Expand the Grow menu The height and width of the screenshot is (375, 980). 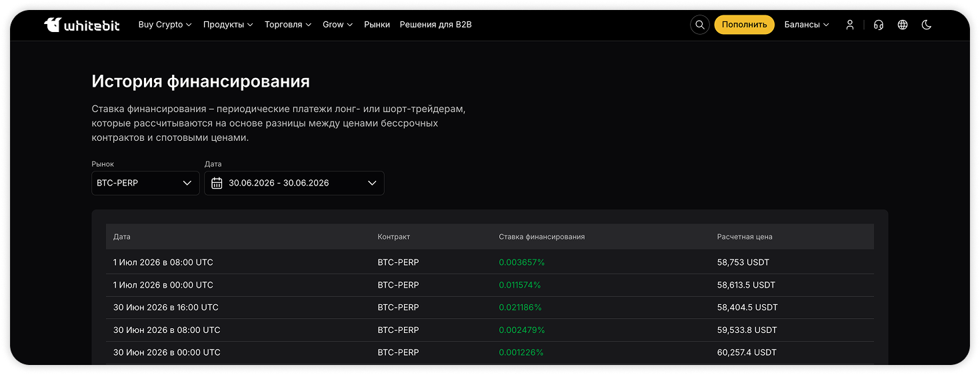(x=337, y=25)
